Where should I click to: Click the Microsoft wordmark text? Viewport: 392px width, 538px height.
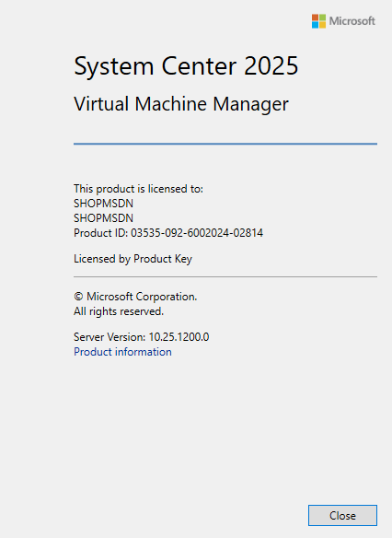(x=352, y=21)
